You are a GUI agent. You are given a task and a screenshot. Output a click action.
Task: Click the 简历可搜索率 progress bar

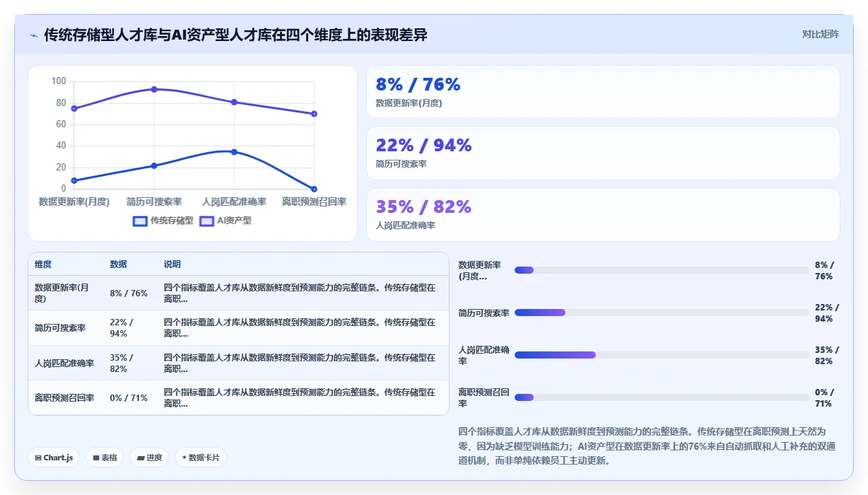pyautogui.click(x=662, y=313)
